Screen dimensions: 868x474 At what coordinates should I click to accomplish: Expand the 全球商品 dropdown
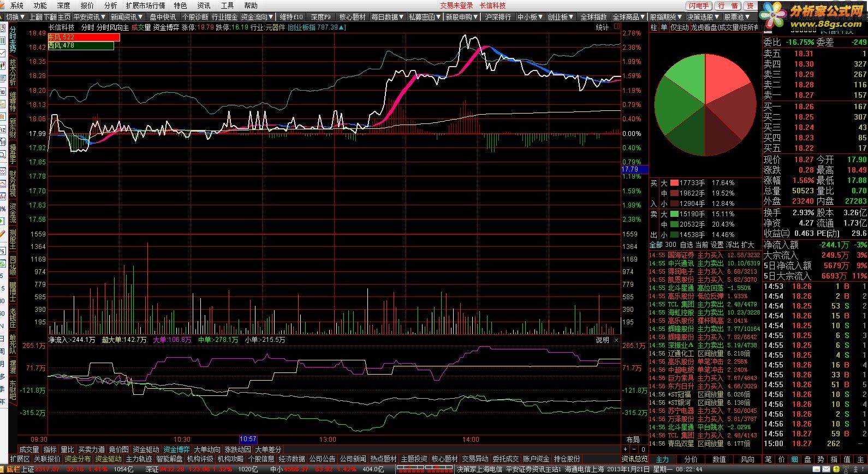629,17
